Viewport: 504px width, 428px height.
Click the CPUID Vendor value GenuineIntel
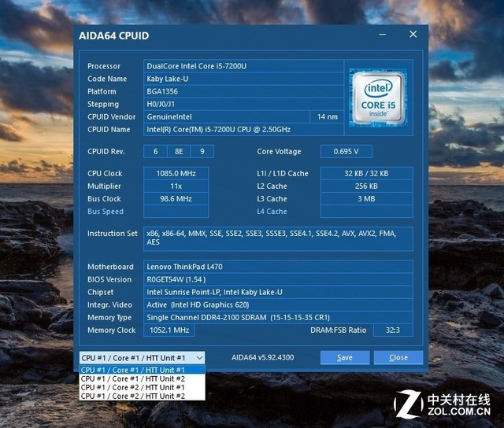226,117
